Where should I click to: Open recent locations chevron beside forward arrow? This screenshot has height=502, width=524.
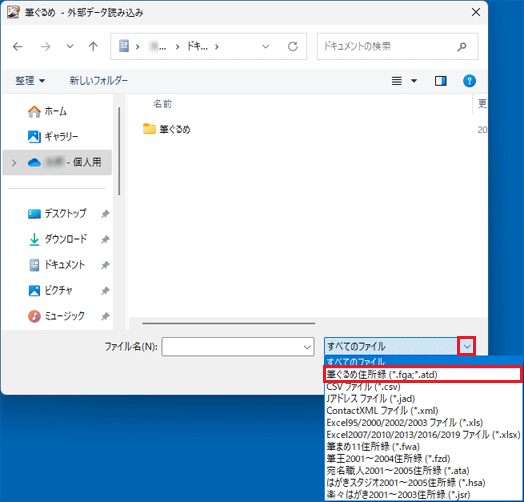70,46
